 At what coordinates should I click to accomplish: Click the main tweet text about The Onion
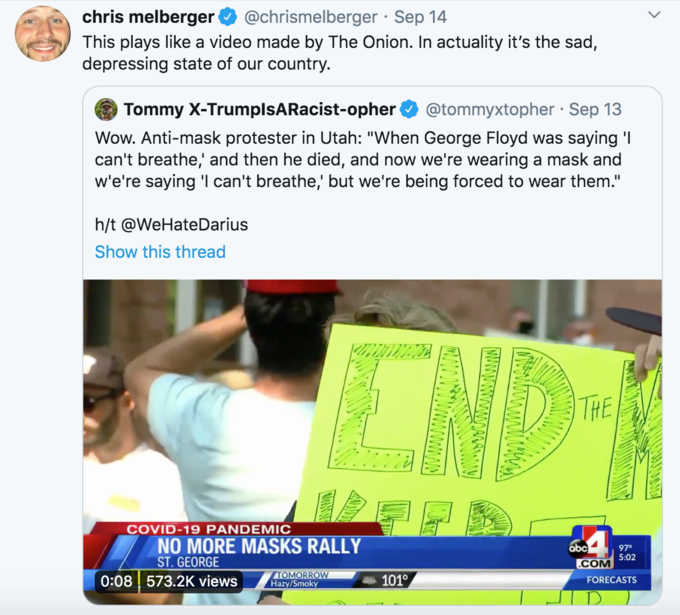[340, 53]
